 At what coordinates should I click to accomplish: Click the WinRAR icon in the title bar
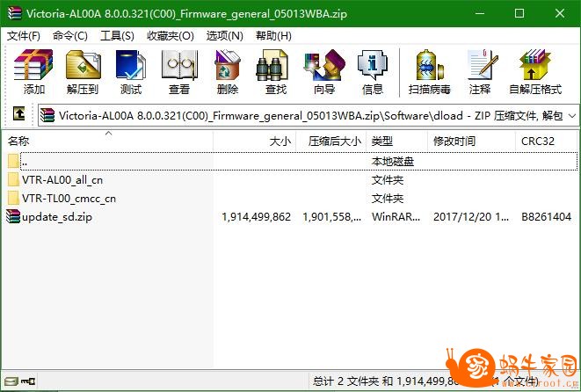14,14
